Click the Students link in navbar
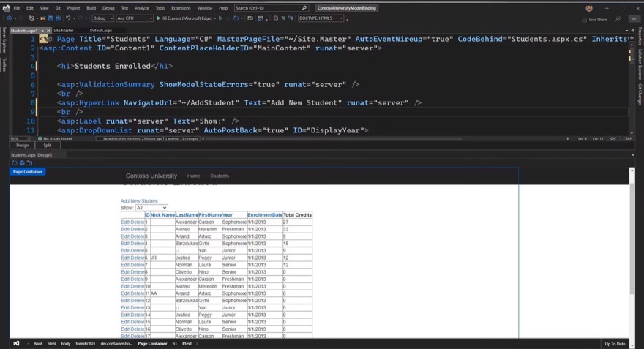644x349 pixels. [x=220, y=176]
